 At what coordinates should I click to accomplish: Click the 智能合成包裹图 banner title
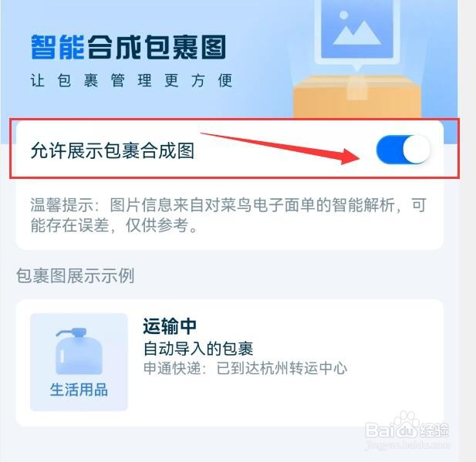(128, 47)
